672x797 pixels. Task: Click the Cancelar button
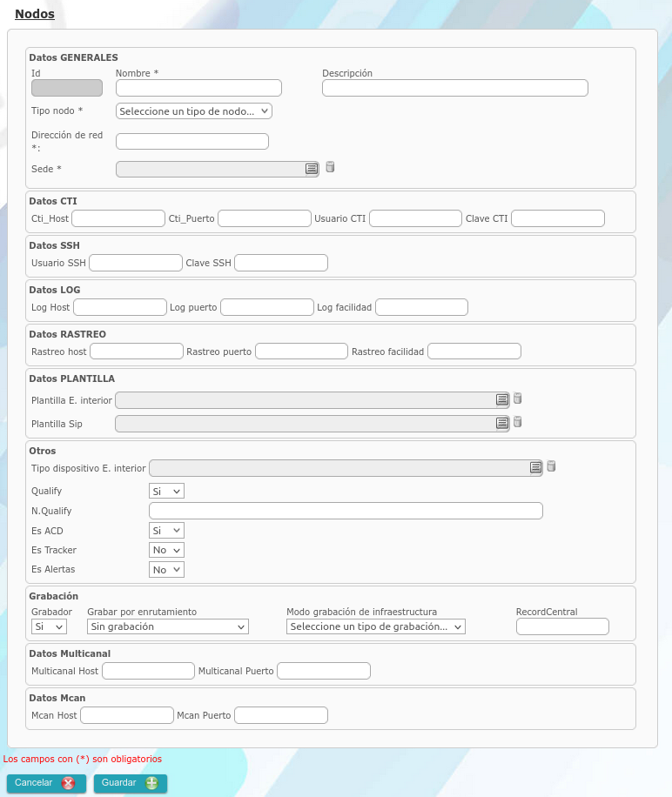tap(46, 783)
